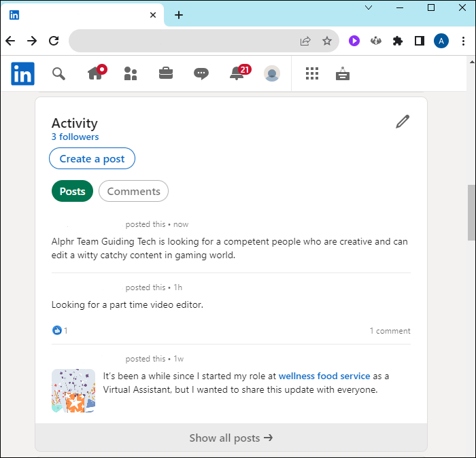476x458 pixels.
Task: Click Show all posts
Action: pos(231,438)
